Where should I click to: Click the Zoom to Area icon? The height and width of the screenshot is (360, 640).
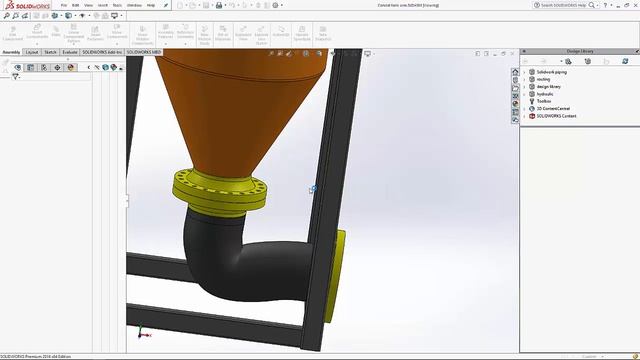click(x=16, y=16)
